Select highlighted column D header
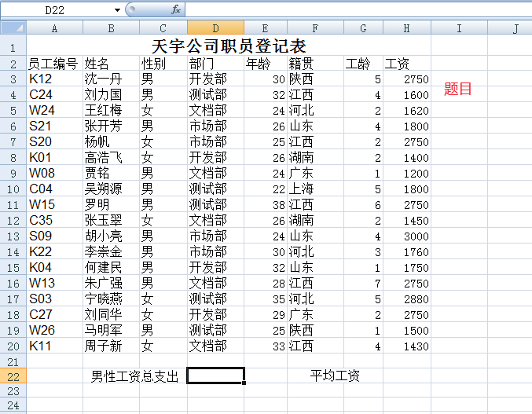 click(215, 27)
